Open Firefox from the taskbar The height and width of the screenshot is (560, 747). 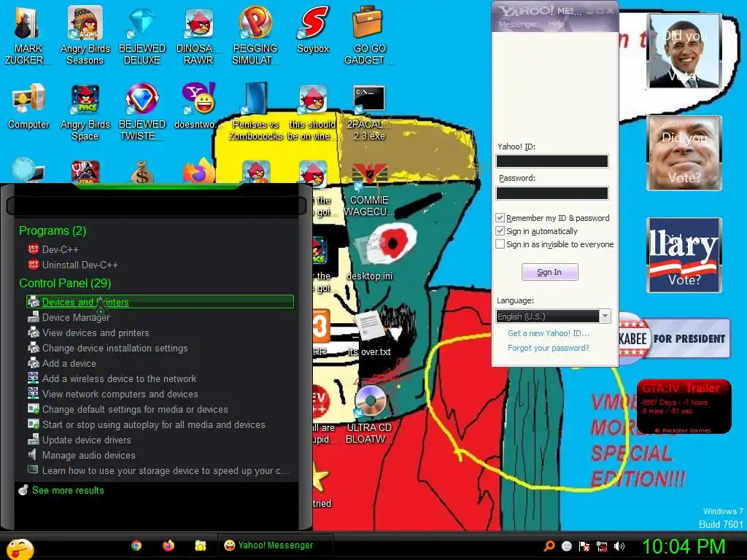(x=169, y=545)
